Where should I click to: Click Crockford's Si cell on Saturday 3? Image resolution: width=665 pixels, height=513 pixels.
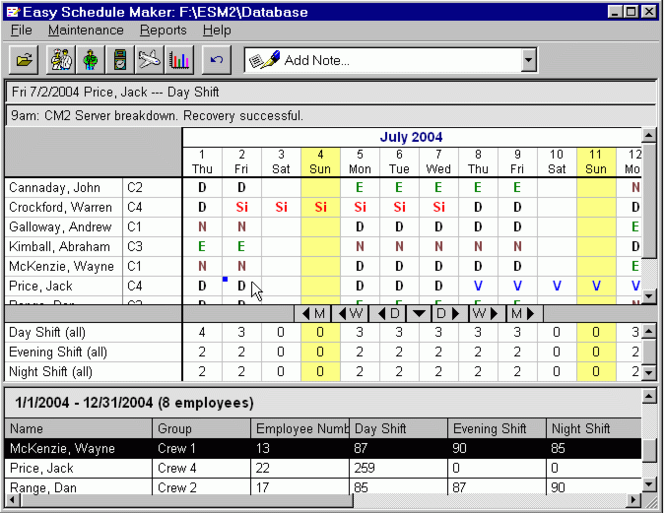(281, 207)
